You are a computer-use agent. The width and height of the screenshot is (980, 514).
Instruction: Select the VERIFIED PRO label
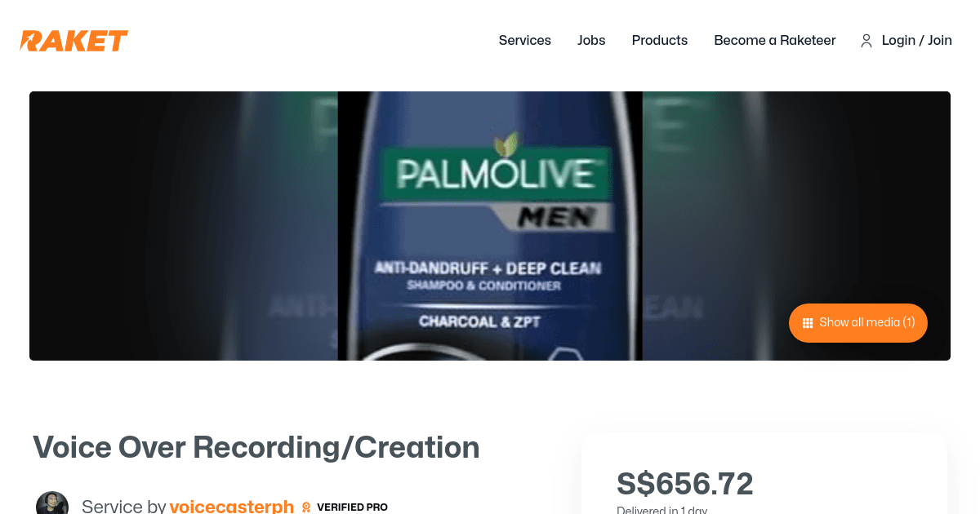pyautogui.click(x=352, y=507)
